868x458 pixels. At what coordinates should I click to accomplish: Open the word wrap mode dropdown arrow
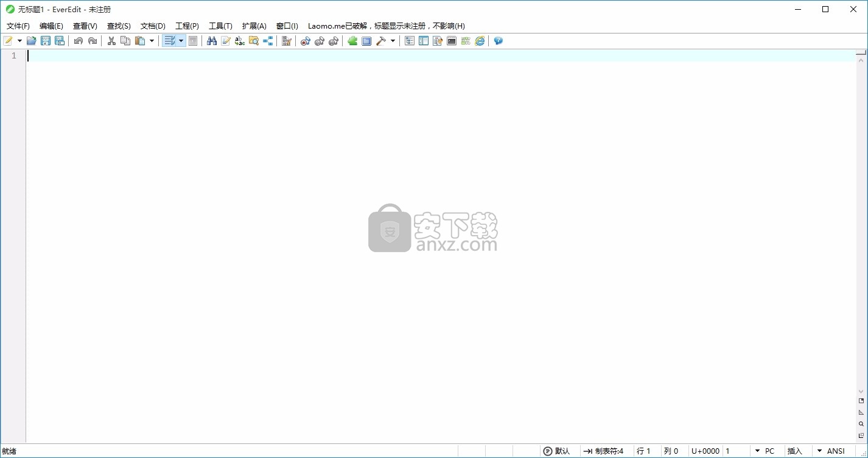coord(181,41)
